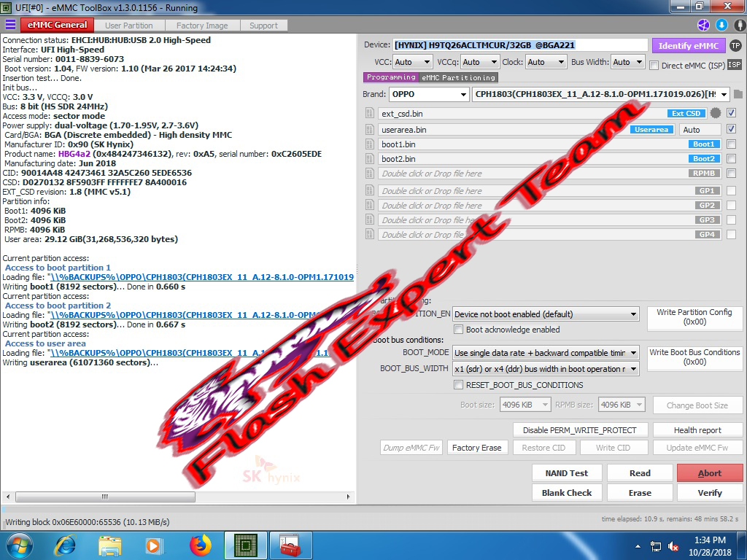747x560 pixels.
Task: Click the gear icon beside Ext CSD
Action: click(716, 113)
